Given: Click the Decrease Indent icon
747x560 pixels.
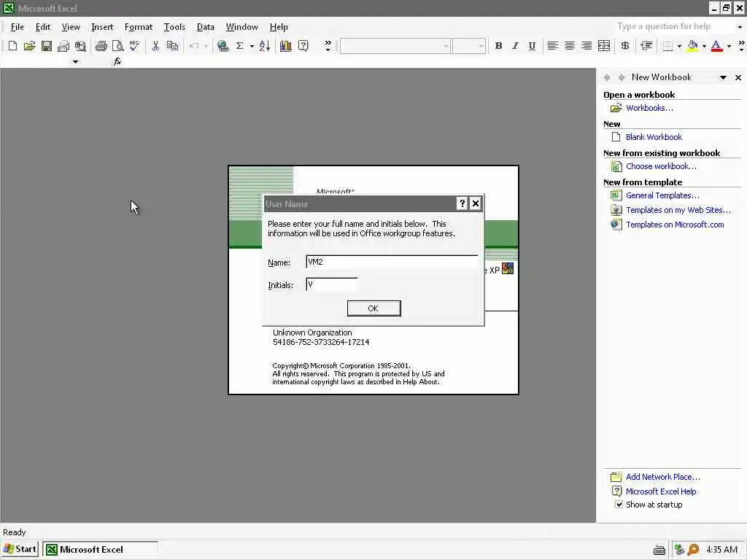Looking at the screenshot, I should click(646, 46).
